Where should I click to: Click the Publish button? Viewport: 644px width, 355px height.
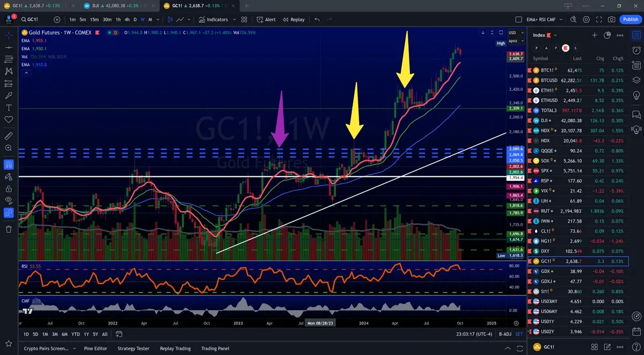click(x=630, y=19)
